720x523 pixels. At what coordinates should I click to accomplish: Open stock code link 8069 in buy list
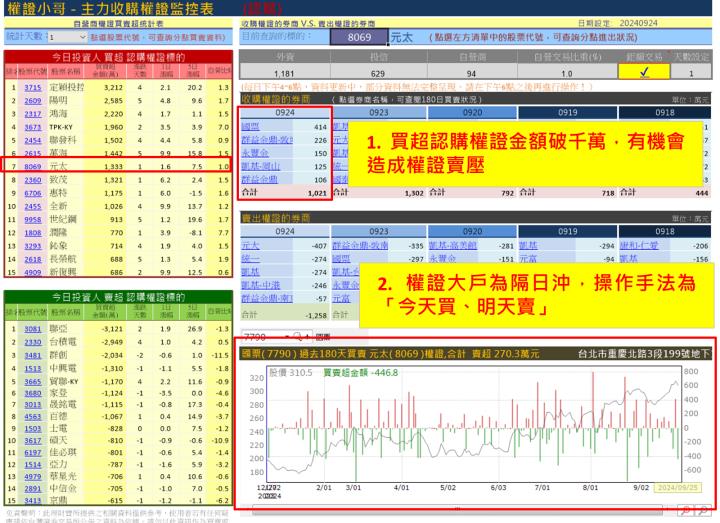pos(33,167)
